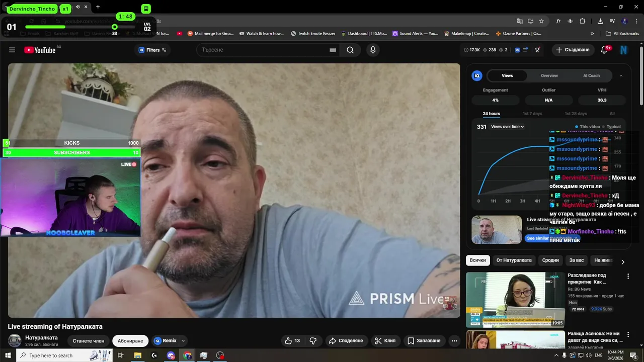Viewport: 644px width, 362px height.
Task: Click the IQ Remix button
Action: (x=165, y=341)
